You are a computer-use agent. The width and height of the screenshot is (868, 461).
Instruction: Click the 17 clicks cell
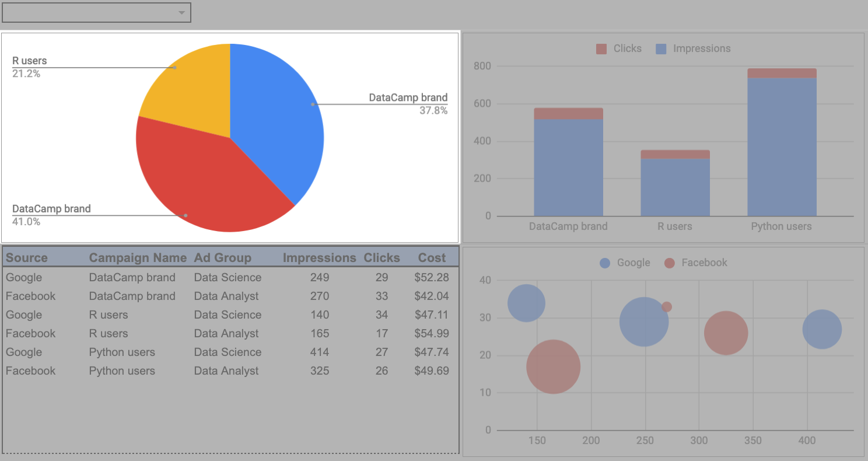click(382, 334)
